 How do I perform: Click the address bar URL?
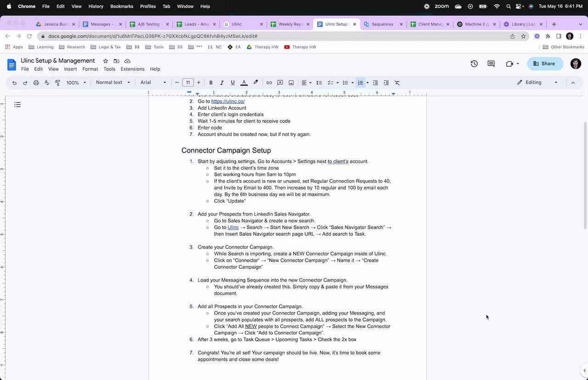click(x=153, y=36)
